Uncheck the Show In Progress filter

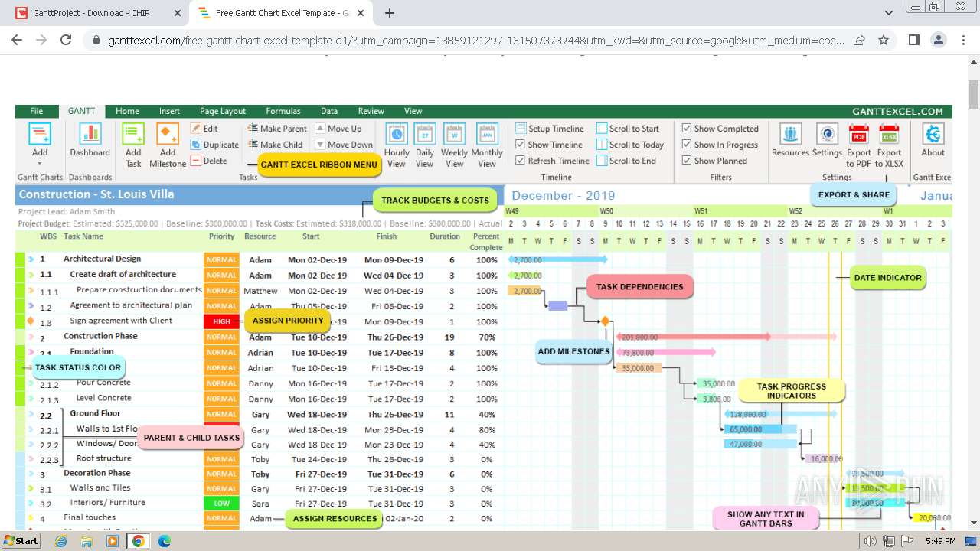click(x=687, y=145)
